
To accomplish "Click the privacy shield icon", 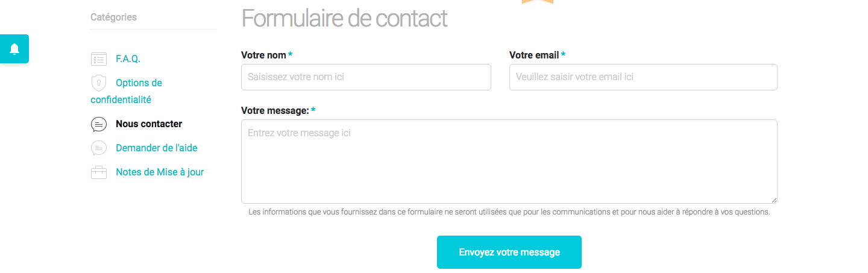I will pos(98,83).
